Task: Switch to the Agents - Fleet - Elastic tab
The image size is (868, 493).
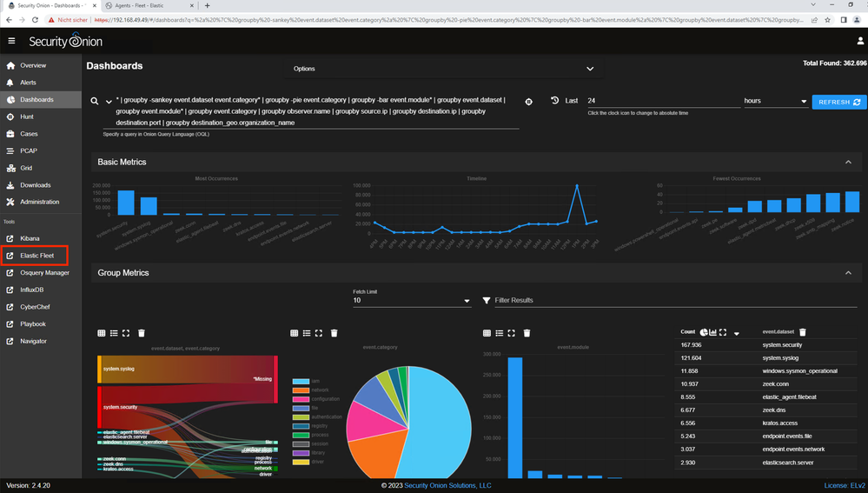Action: coord(149,5)
